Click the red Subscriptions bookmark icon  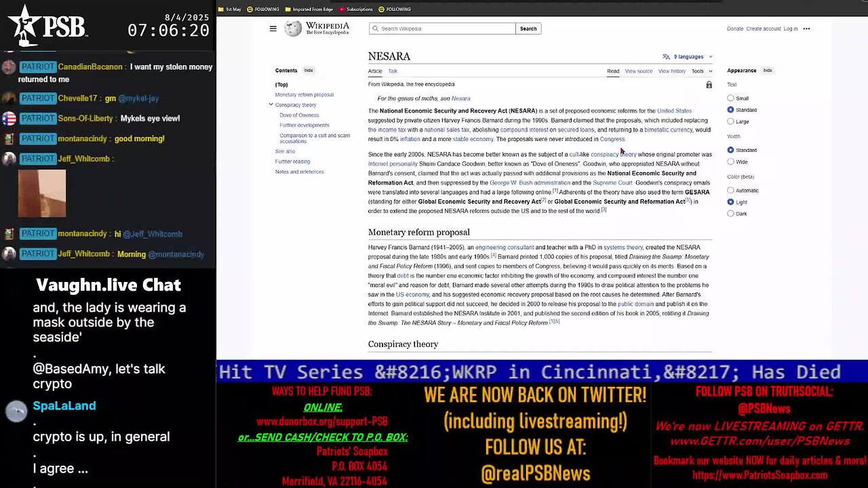tap(342, 9)
